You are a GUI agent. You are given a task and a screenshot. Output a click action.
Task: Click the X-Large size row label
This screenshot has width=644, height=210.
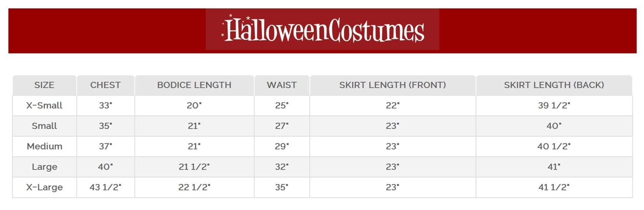[45, 187]
